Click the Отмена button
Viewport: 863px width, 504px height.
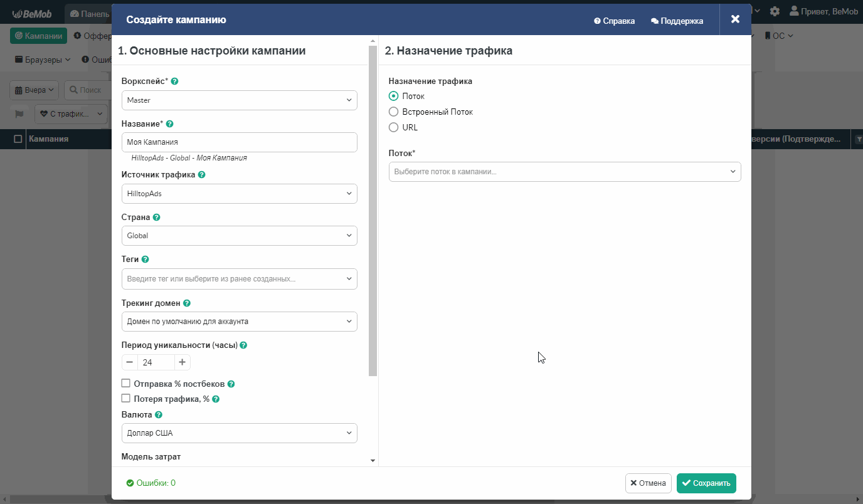tap(648, 483)
